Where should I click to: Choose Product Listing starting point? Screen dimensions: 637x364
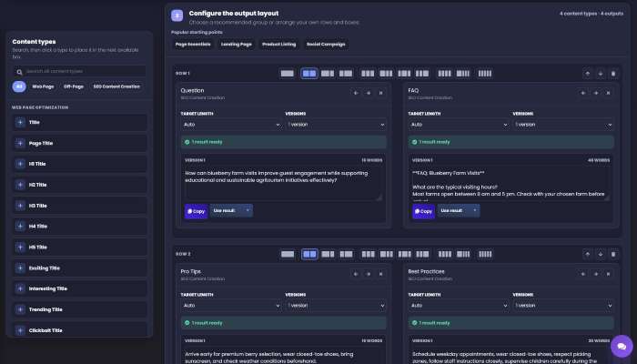pos(279,45)
